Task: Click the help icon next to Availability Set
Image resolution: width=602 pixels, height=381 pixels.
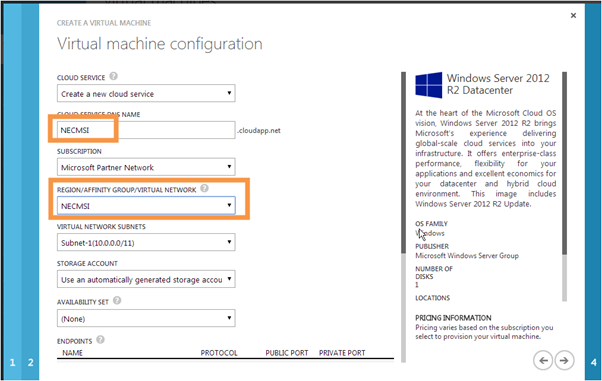Action: click(x=117, y=301)
